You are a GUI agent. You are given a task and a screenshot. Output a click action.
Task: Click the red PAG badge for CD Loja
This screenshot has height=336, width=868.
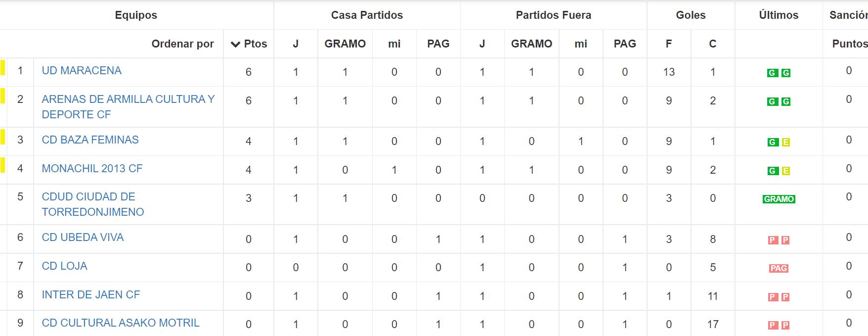(779, 268)
